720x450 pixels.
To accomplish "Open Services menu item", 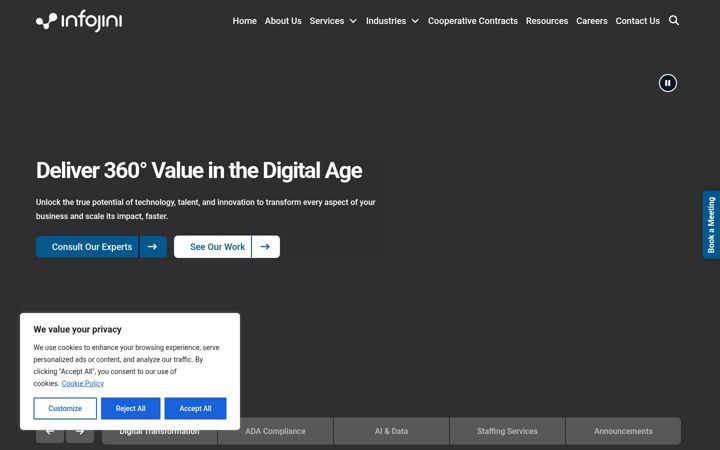I will (326, 21).
